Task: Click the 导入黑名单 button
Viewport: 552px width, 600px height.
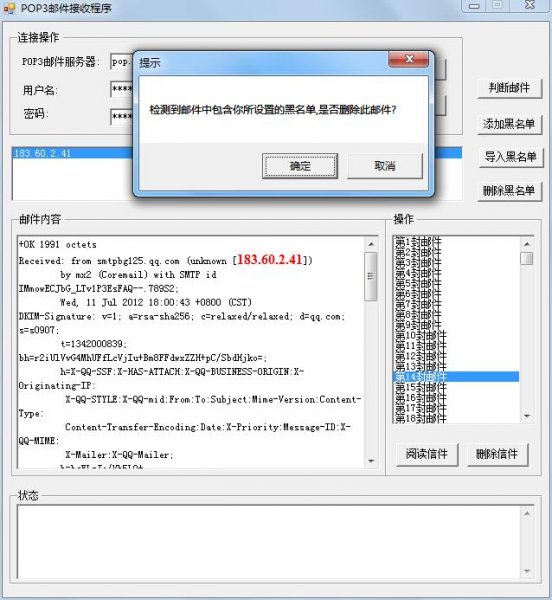Action: pyautogui.click(x=510, y=157)
